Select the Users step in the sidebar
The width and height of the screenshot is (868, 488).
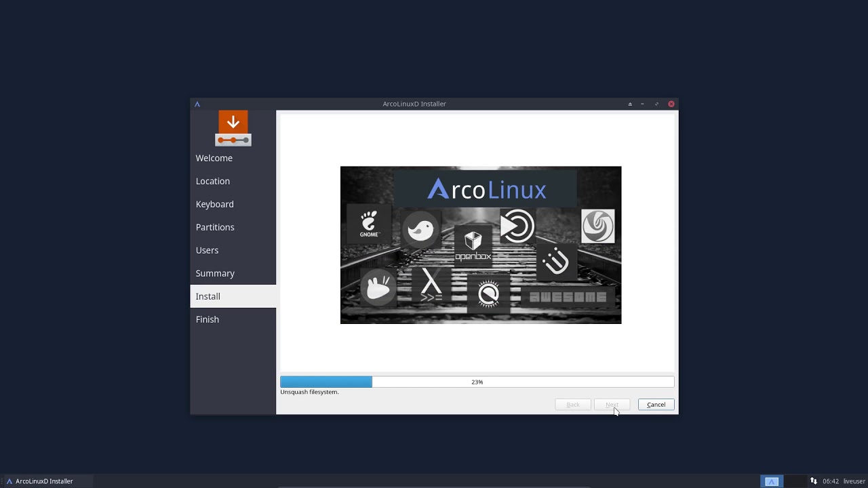click(x=233, y=250)
